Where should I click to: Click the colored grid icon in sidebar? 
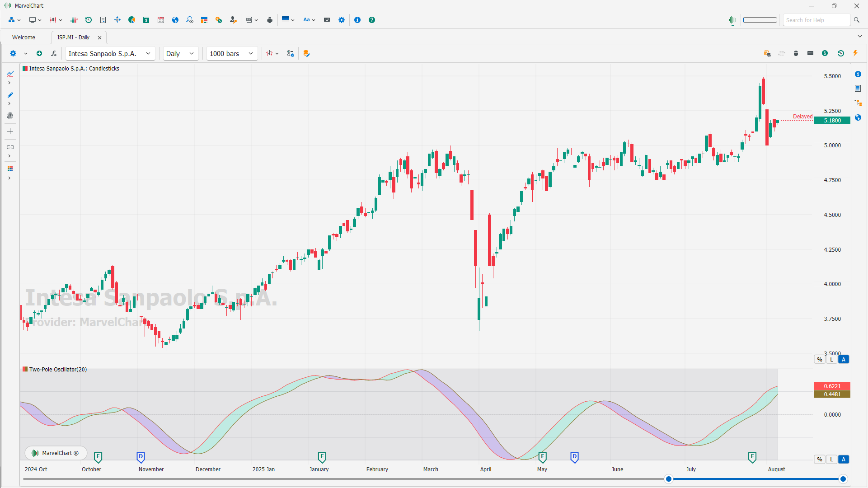pyautogui.click(x=10, y=169)
